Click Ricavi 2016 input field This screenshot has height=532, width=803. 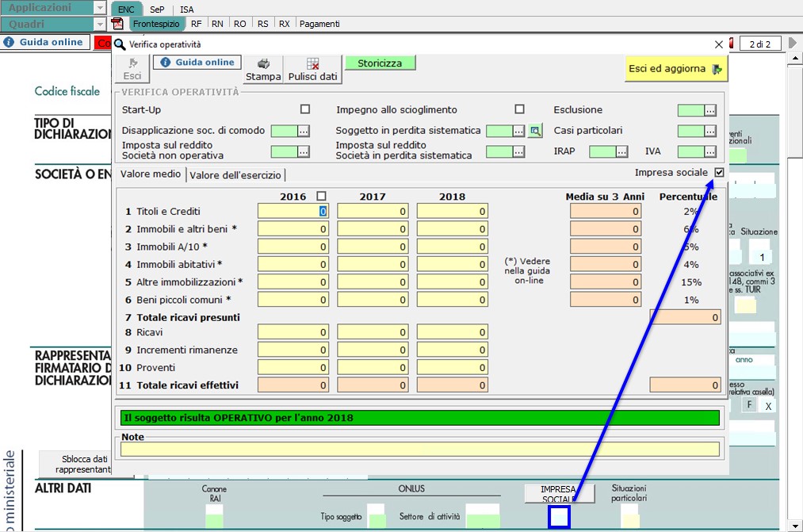coord(293,332)
